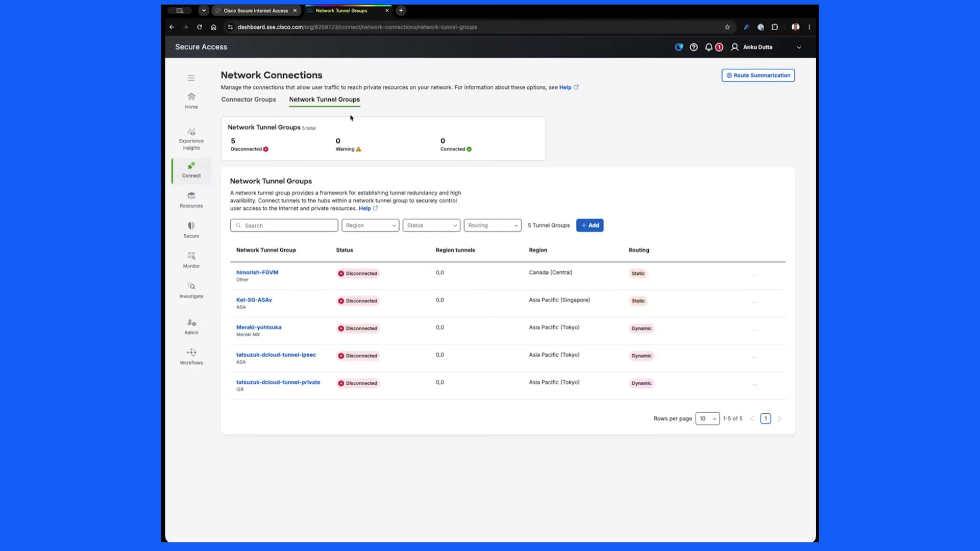Open row actions for Ket-SG-ASAv

tap(755, 303)
